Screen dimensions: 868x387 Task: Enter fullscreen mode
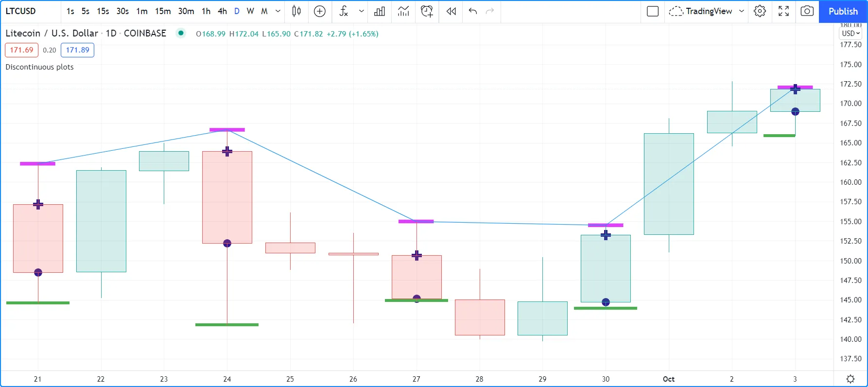pos(783,11)
